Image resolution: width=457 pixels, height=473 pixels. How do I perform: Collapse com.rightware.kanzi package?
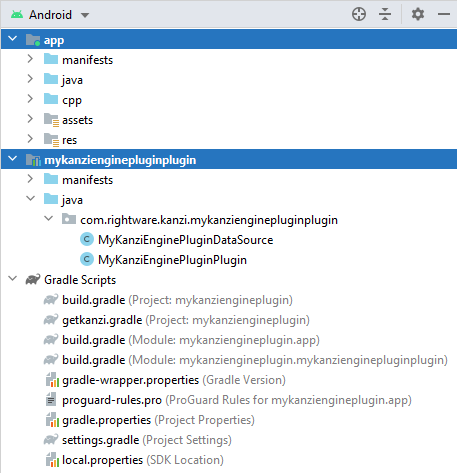tap(49, 219)
